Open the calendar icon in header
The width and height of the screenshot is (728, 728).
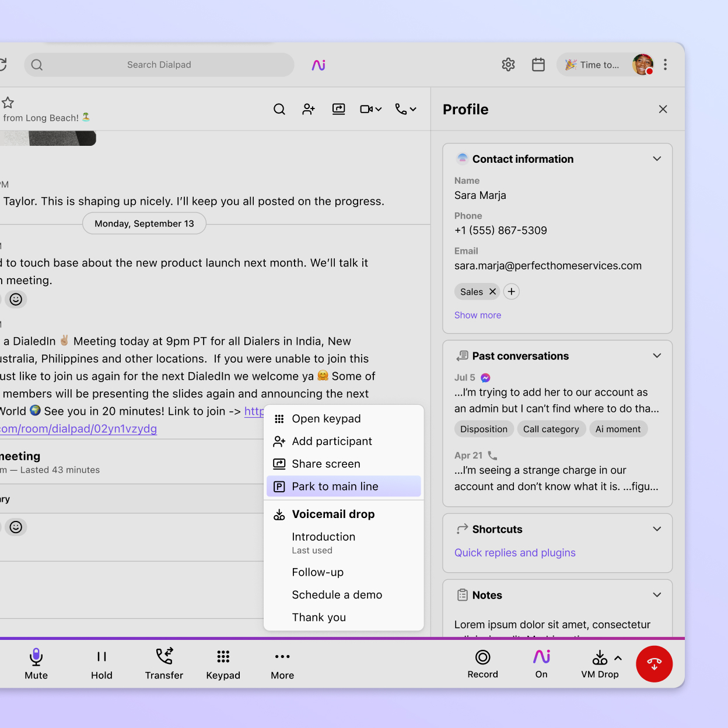tap(538, 65)
